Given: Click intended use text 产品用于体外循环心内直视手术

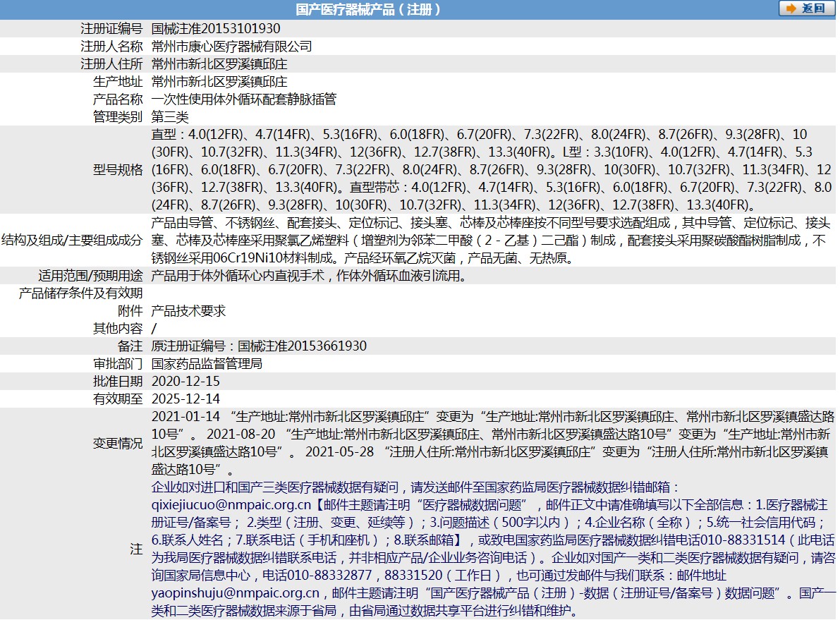Looking at the screenshot, I should point(238,275).
